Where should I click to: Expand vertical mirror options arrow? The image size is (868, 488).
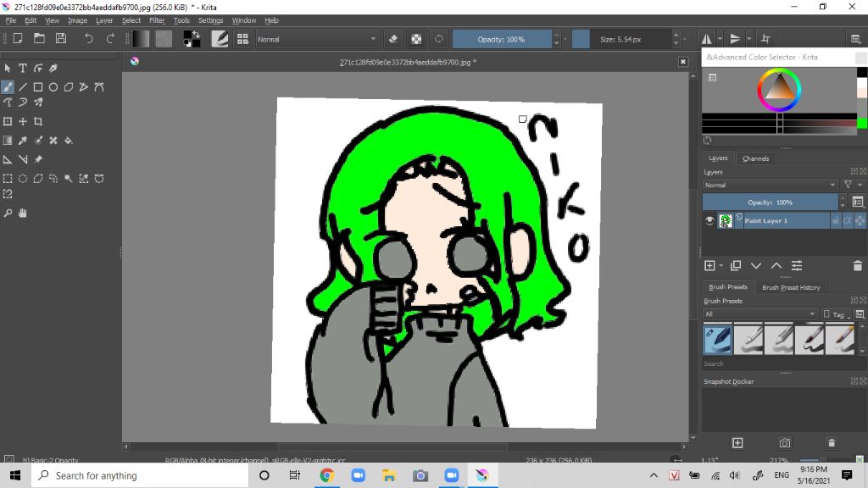[749, 39]
